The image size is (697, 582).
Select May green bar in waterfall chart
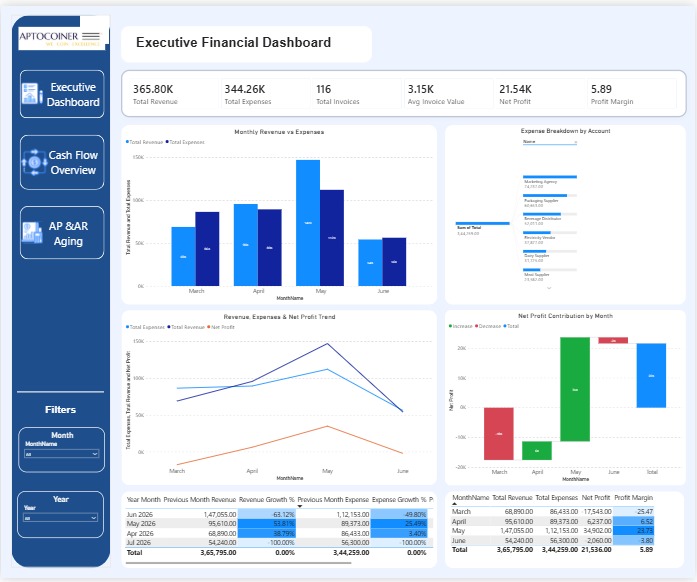575,389
